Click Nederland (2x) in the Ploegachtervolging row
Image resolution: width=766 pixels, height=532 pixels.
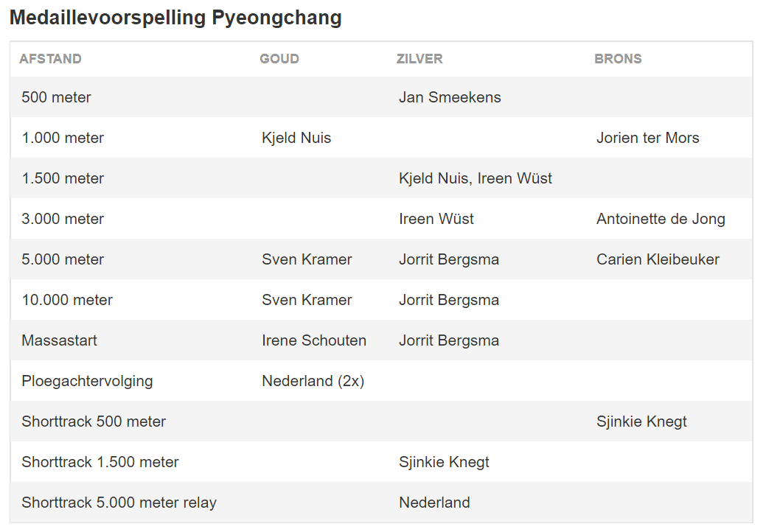[313, 381]
